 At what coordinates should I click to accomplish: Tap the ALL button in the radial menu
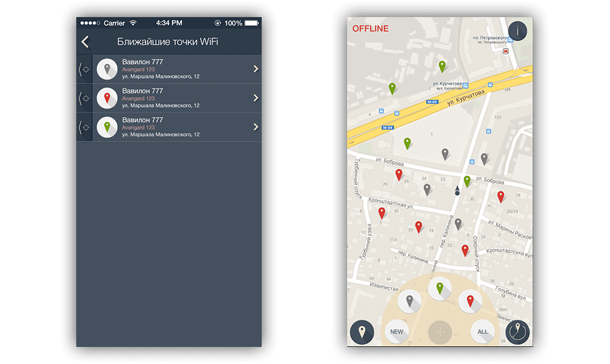coord(483,332)
